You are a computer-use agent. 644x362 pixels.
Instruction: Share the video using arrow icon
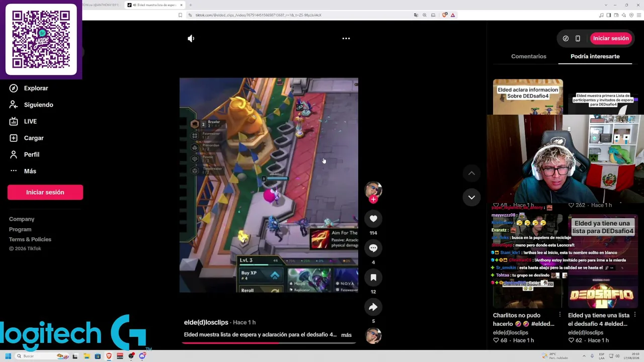(x=373, y=307)
